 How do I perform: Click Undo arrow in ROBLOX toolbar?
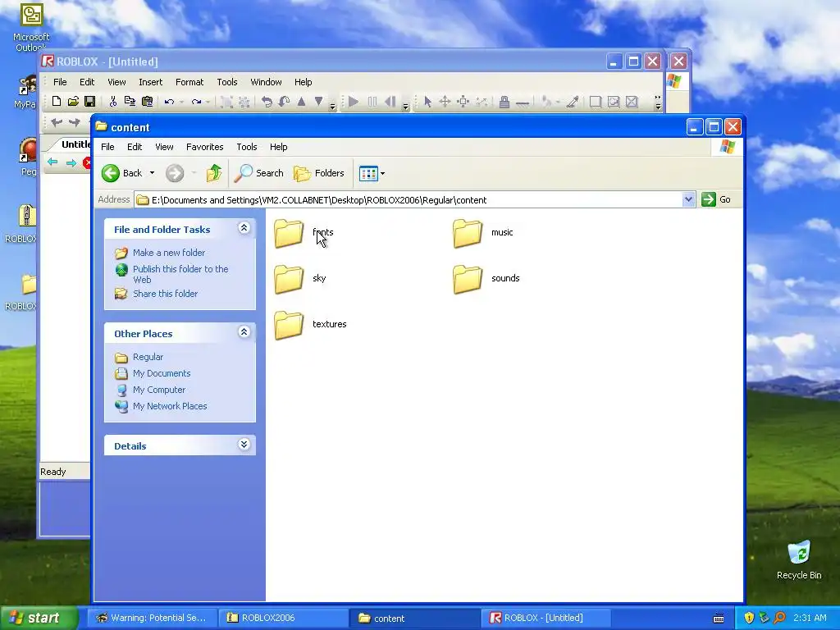click(x=169, y=101)
